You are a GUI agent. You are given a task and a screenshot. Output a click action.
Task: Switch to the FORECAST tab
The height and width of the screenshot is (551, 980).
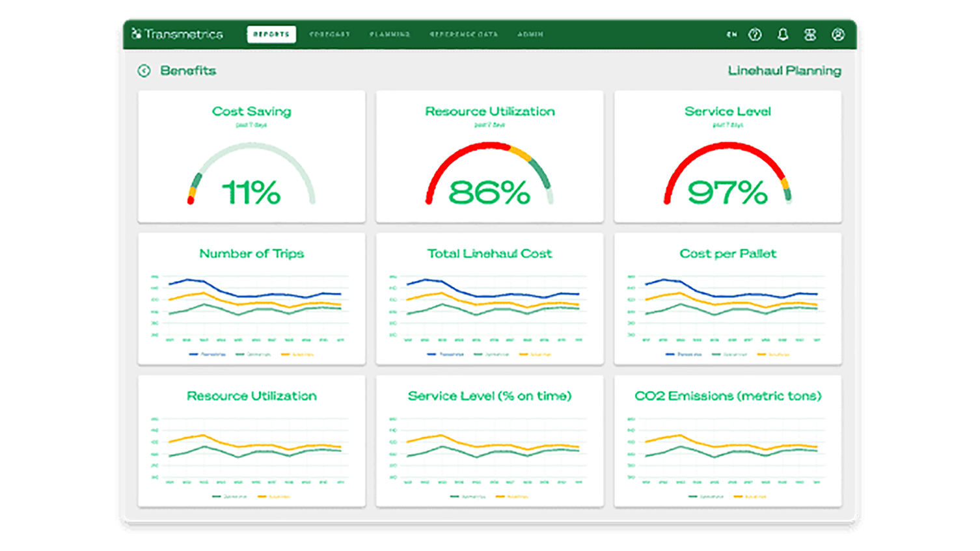330,34
